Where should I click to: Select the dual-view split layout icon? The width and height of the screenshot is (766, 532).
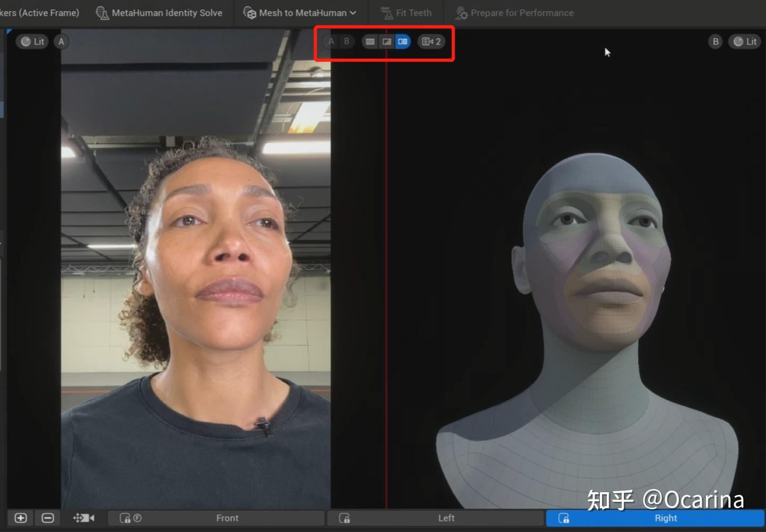(x=403, y=41)
